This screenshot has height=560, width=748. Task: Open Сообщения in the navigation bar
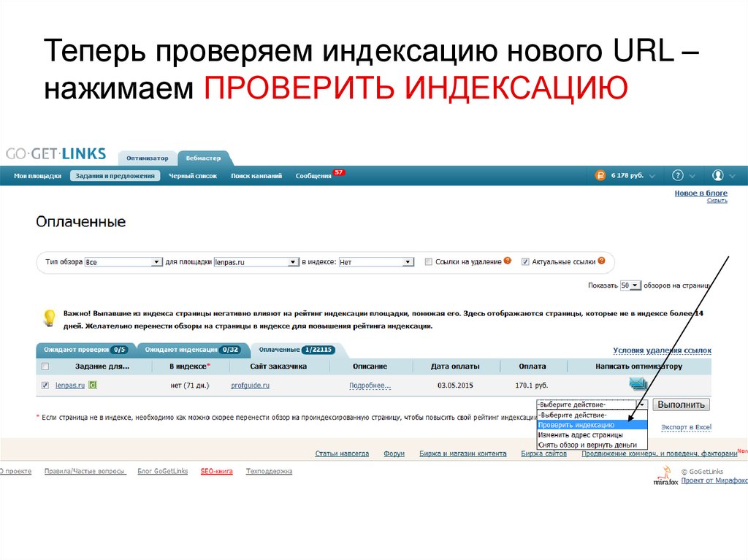[313, 176]
